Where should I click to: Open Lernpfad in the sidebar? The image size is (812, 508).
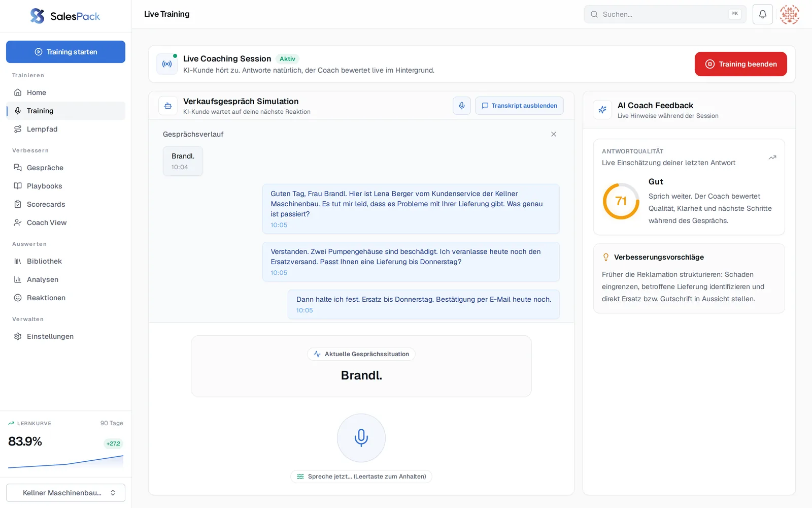coord(65,129)
